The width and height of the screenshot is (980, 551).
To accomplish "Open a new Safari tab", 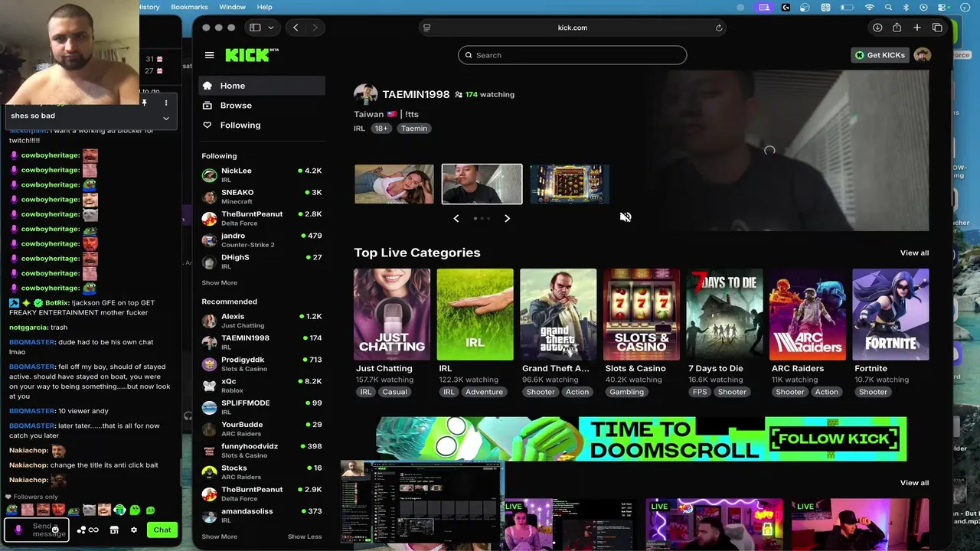I will click(x=917, y=28).
